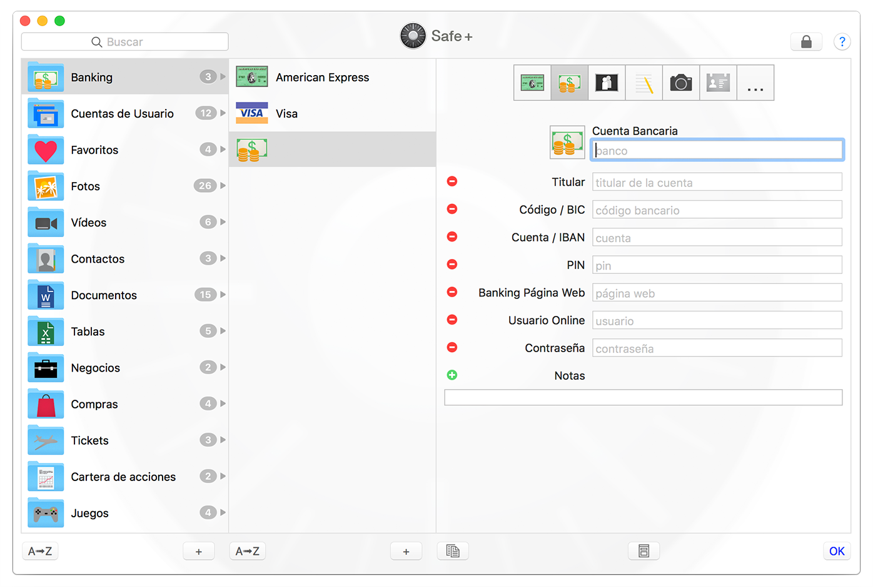This screenshot has width=873, height=588.
Task: Expand the Fotos category arrow
Action: coord(223,186)
